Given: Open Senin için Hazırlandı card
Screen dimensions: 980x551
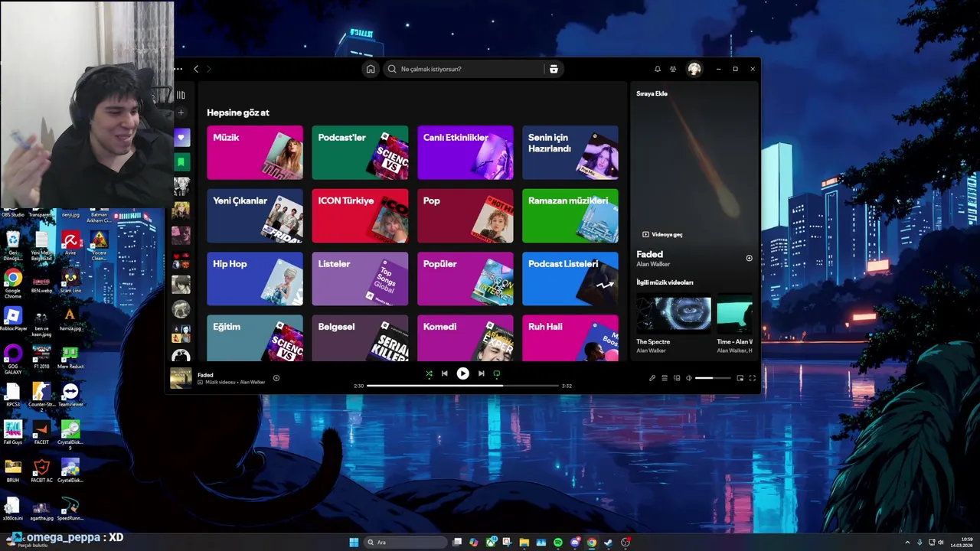Looking at the screenshot, I should pyautogui.click(x=570, y=152).
